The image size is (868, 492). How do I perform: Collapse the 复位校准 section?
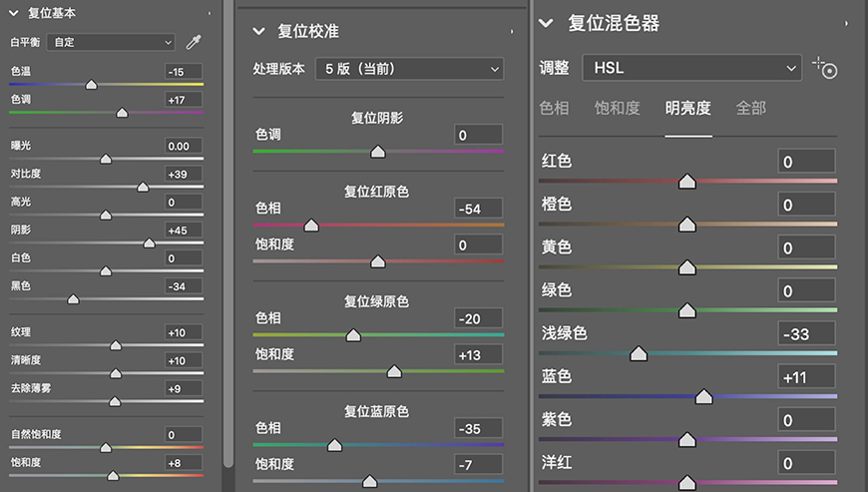pos(260,31)
